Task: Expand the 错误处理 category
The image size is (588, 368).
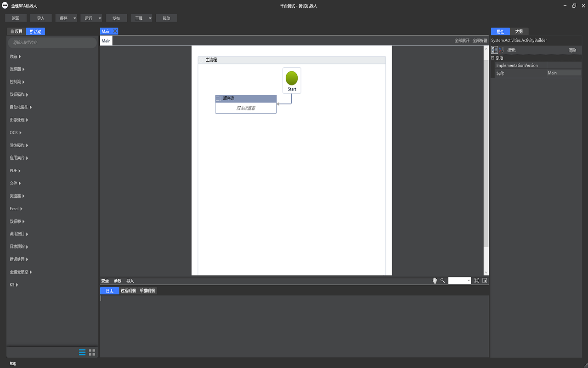Action: (19, 259)
